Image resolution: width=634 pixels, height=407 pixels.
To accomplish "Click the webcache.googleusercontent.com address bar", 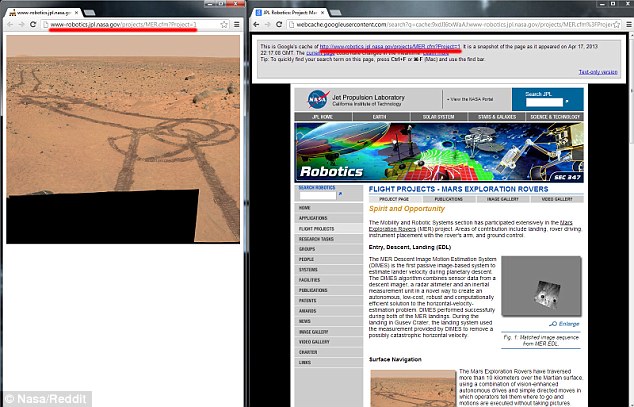I will pyautogui.click(x=454, y=25).
